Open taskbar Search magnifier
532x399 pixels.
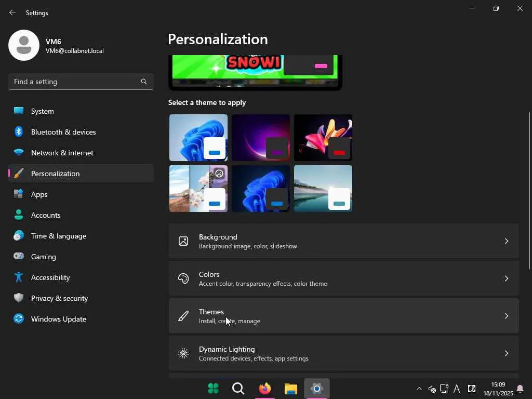238,388
